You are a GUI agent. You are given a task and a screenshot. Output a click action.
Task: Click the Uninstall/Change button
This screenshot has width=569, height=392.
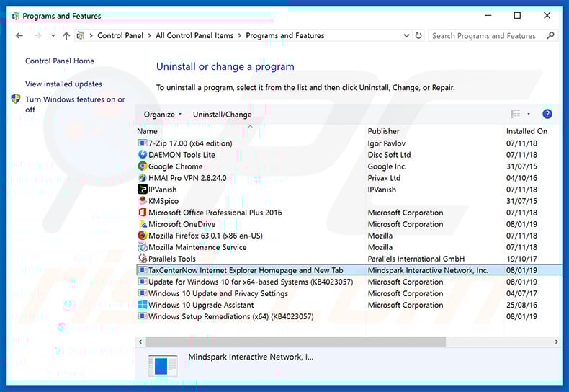(x=222, y=115)
